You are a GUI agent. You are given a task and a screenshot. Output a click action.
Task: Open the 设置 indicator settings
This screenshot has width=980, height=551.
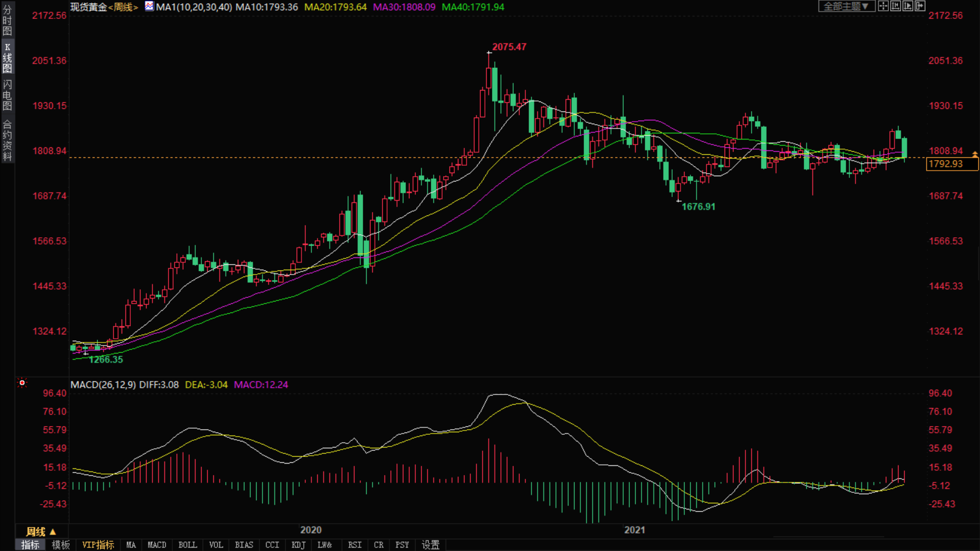point(430,545)
